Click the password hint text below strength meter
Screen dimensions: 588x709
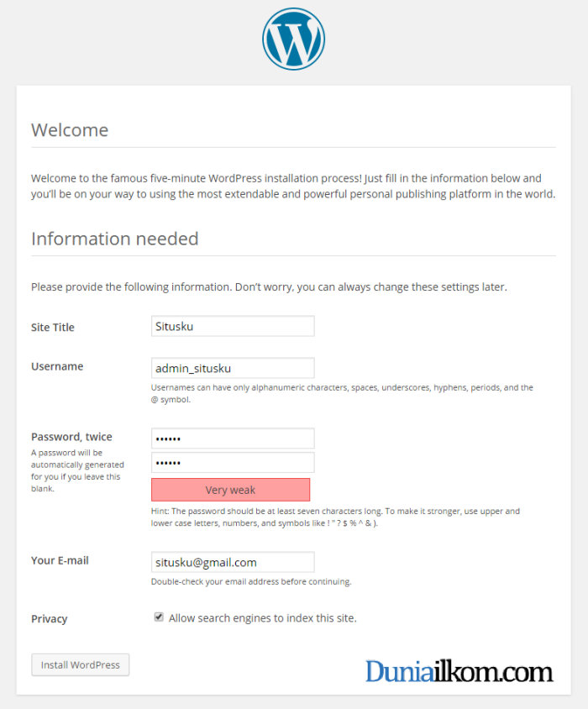(x=335, y=517)
